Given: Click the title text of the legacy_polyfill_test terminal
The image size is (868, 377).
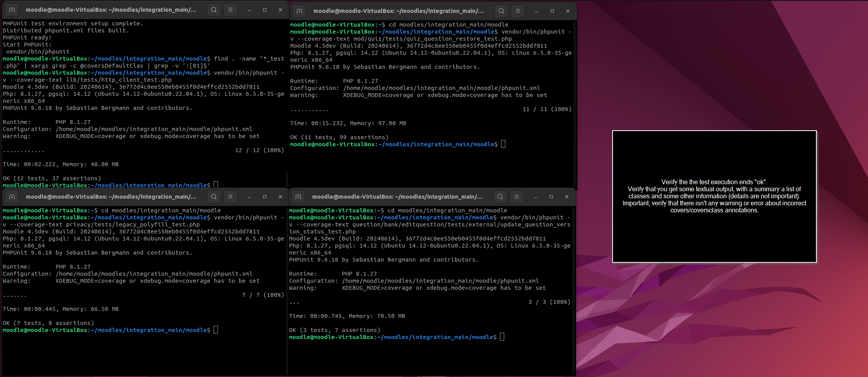Looking at the screenshot, I should tap(111, 197).
